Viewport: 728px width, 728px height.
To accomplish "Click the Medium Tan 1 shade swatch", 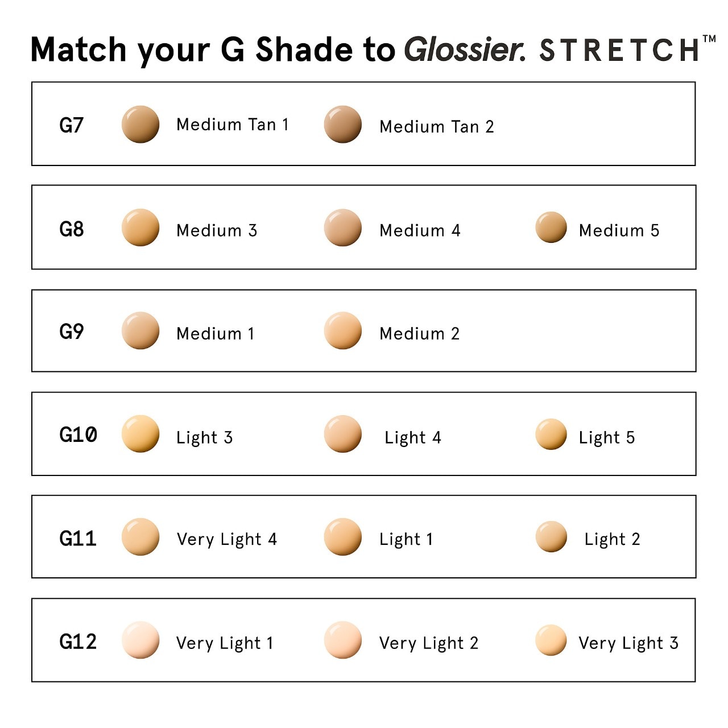I will [x=140, y=124].
